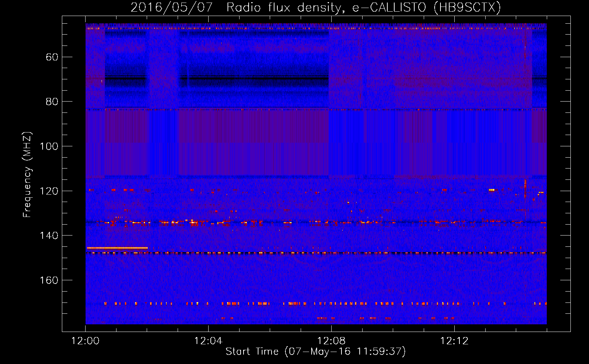Click the bright orange horizontal emission bar near 145 MHz
This screenshot has width=589, height=364.
click(117, 248)
